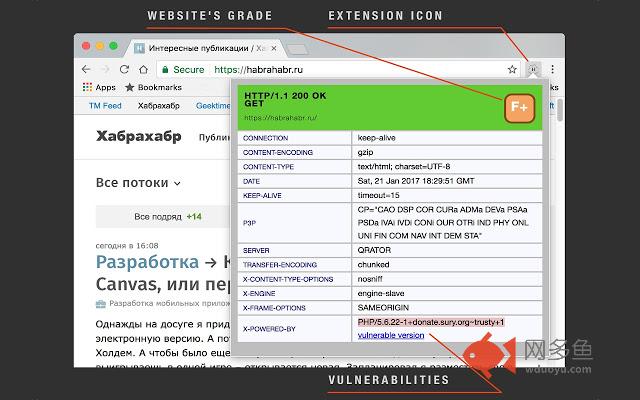The width and height of the screenshot is (640, 400).
Task: Open Apps grid shortcut
Action: [x=99, y=87]
